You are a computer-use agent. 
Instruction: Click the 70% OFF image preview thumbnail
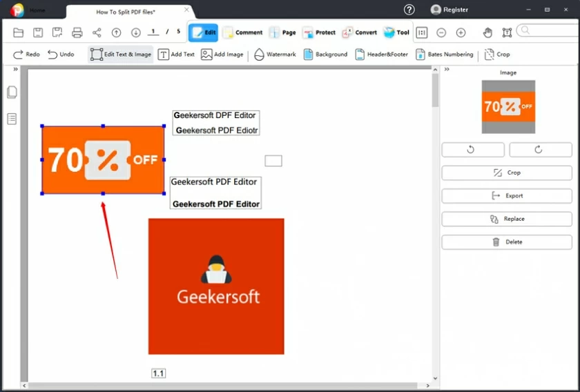point(508,107)
